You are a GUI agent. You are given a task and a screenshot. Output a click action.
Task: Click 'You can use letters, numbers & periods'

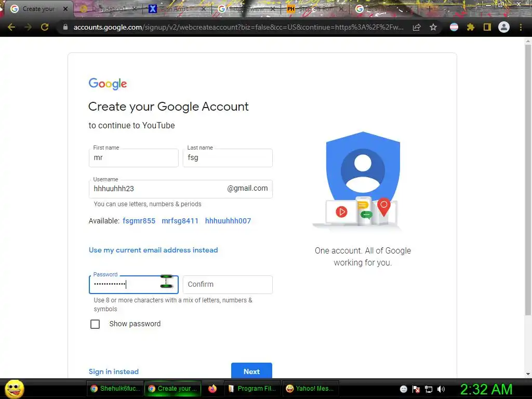pos(148,204)
